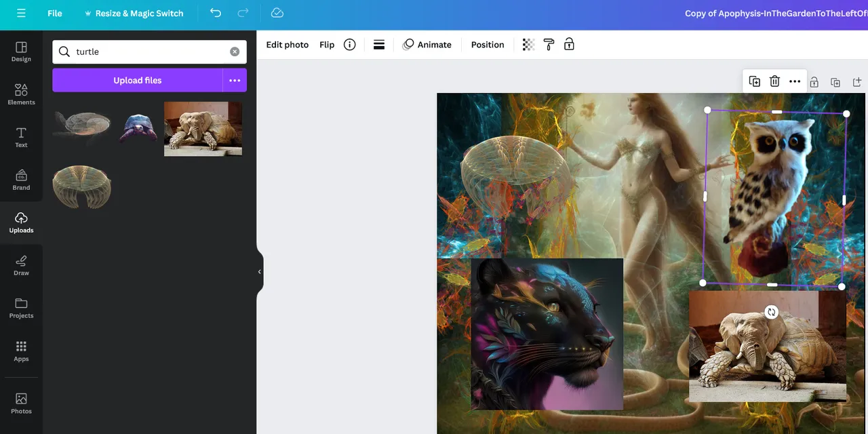Check cloud save status icon

(277, 13)
